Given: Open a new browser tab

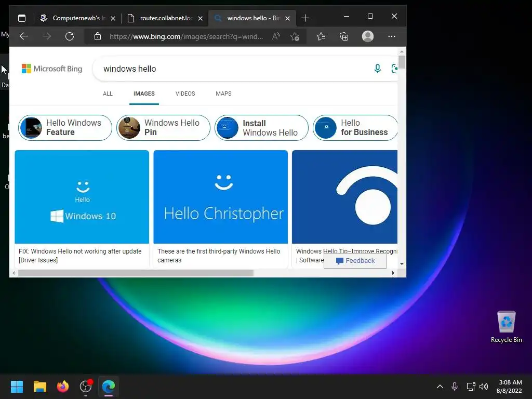Looking at the screenshot, I should coord(305,18).
